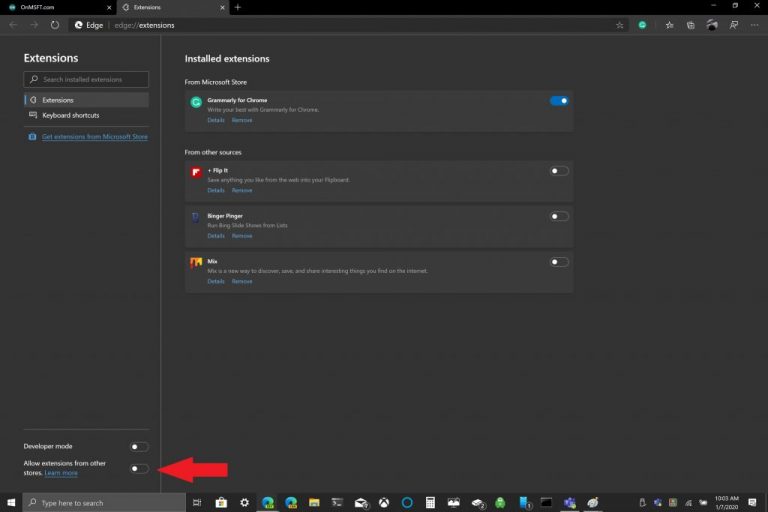This screenshot has width=768, height=512.
Task: Open Get extensions from Microsoft Store
Action: (x=95, y=137)
